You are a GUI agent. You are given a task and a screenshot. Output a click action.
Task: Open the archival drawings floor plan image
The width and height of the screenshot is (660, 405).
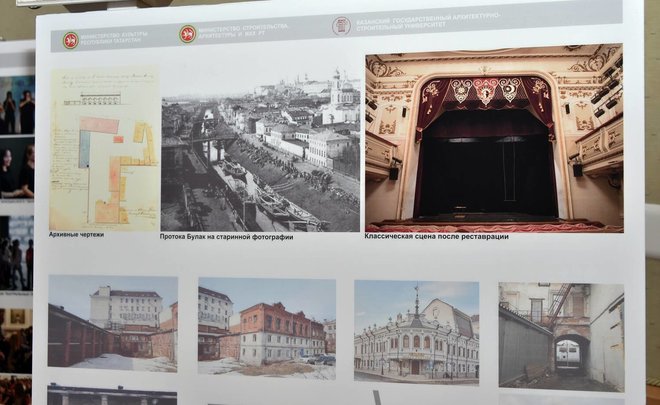click(103, 148)
